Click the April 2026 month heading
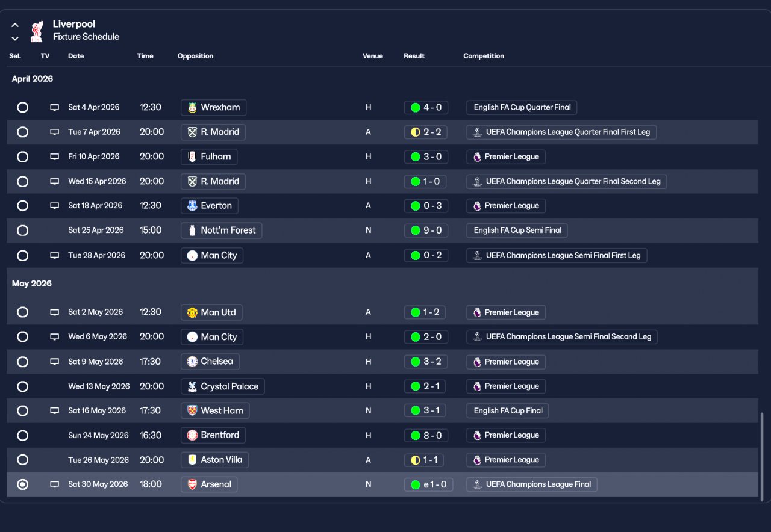The image size is (771, 532). pyautogui.click(x=33, y=79)
